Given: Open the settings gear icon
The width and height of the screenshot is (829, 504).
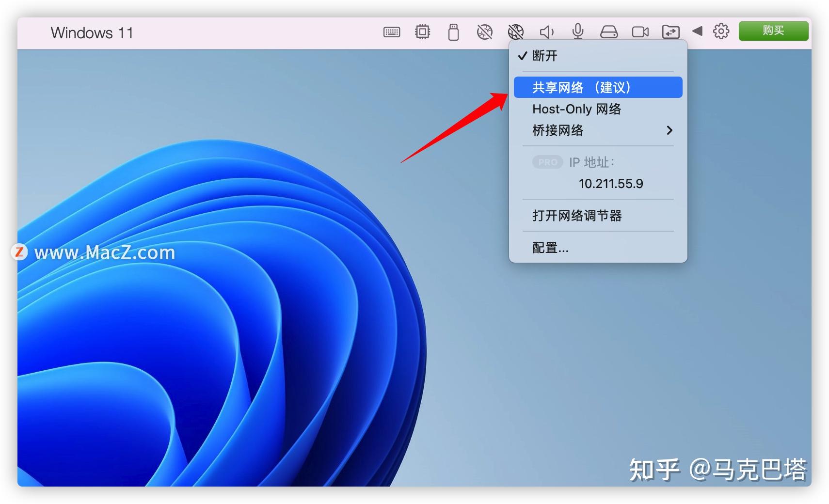Looking at the screenshot, I should [x=721, y=31].
